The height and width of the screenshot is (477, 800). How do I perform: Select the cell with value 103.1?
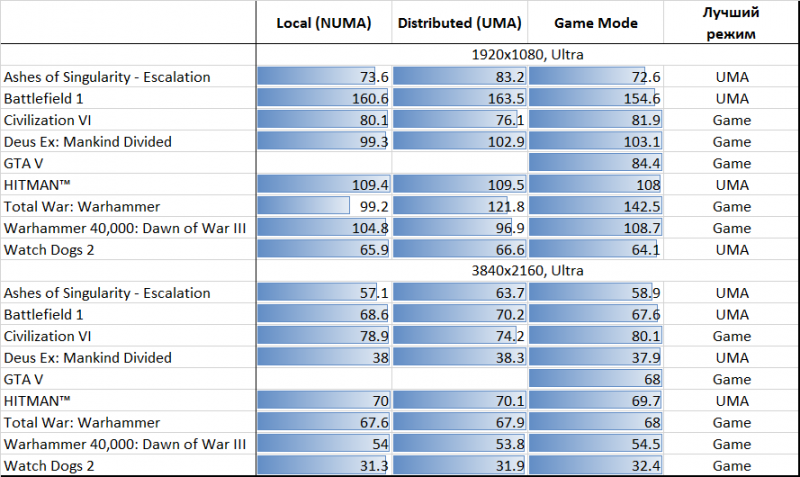tap(595, 141)
